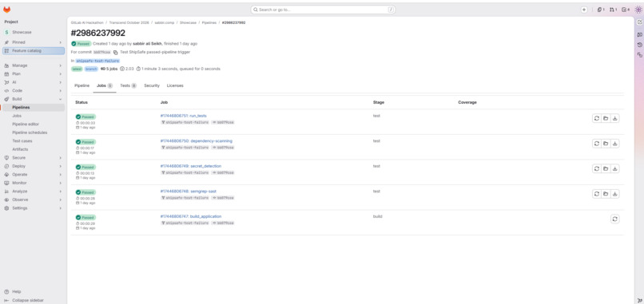The width and height of the screenshot is (644, 304).
Task: Go to Pipelines breadcrumb
Action: point(209,23)
